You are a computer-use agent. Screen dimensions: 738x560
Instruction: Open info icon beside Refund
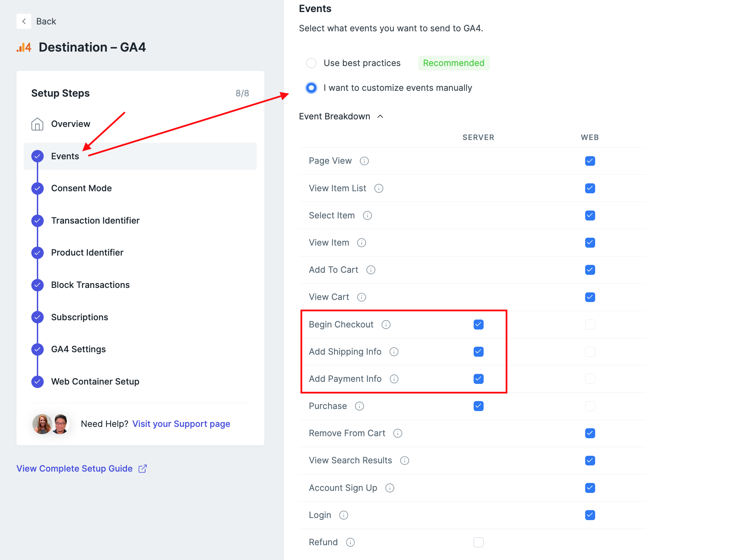(x=350, y=542)
